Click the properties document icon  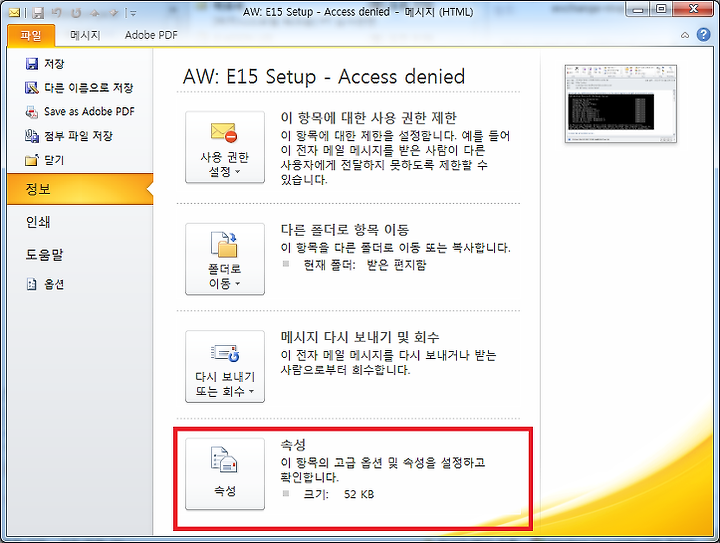click(224, 460)
